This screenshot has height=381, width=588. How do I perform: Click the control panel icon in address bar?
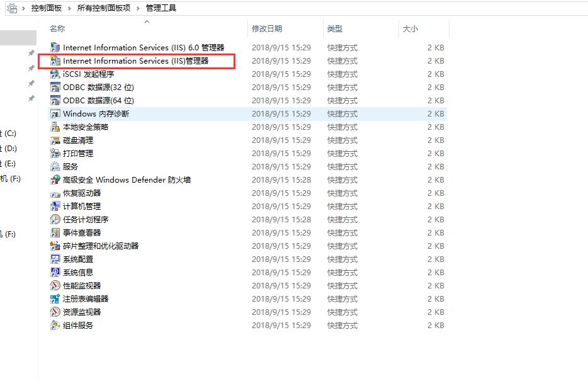(x=12, y=8)
